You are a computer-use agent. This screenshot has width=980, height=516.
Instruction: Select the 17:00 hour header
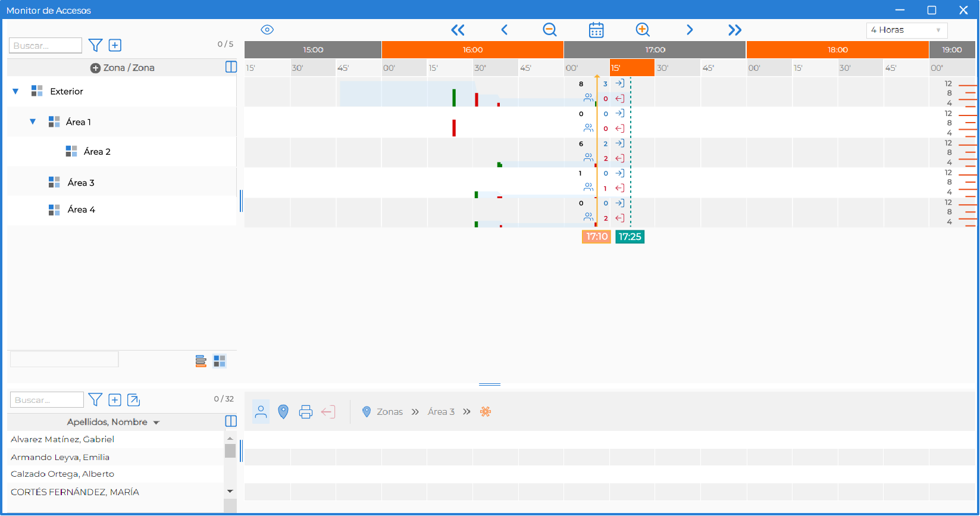click(x=655, y=50)
